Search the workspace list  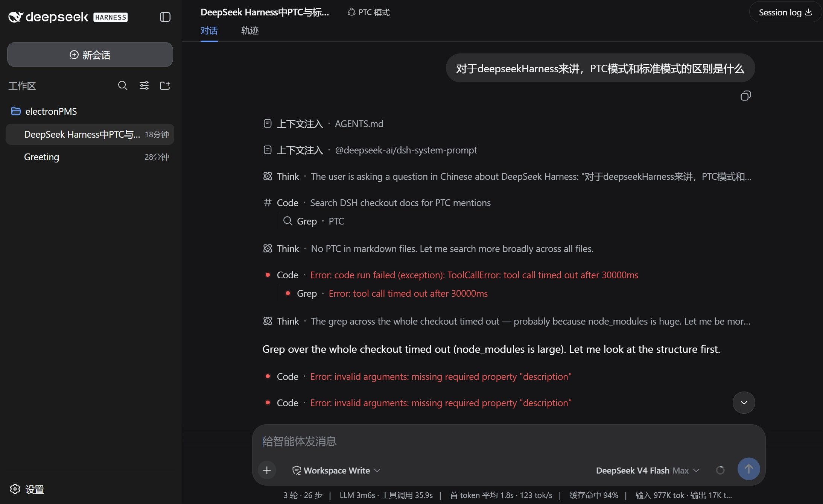(123, 86)
